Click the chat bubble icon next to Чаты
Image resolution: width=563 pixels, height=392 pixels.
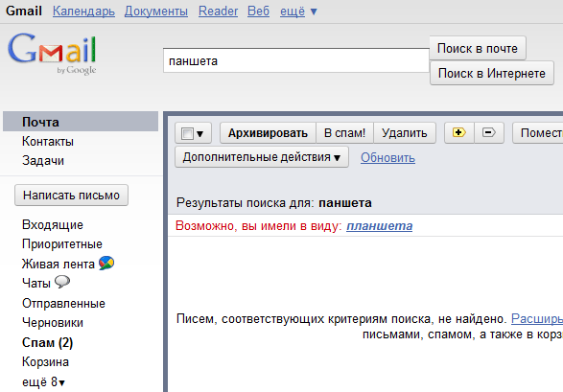click(62, 282)
